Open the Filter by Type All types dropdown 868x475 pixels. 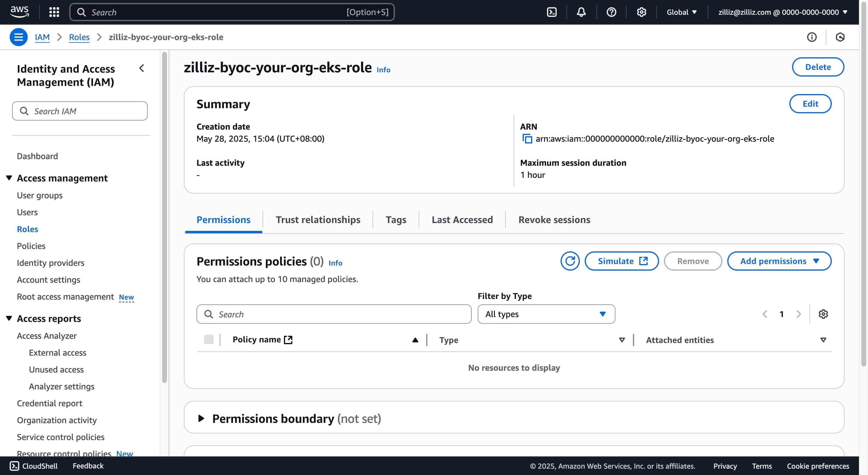click(546, 314)
